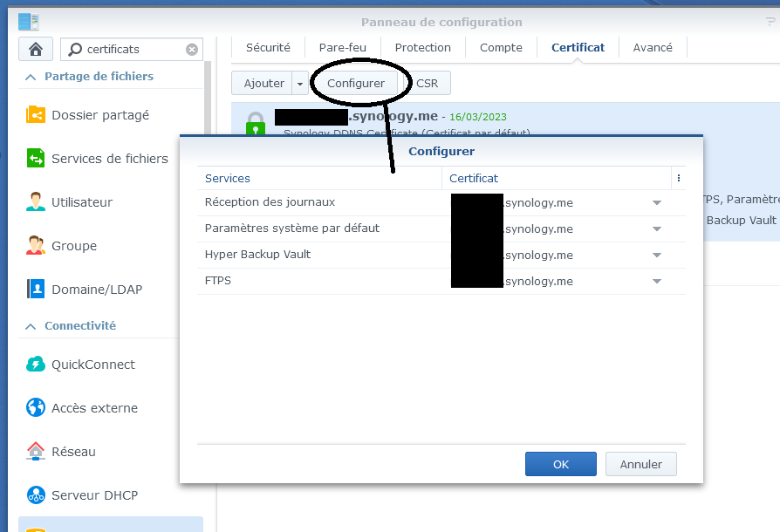The width and height of the screenshot is (780, 532).
Task: Open column options three-dot menu
Action: coord(679,178)
